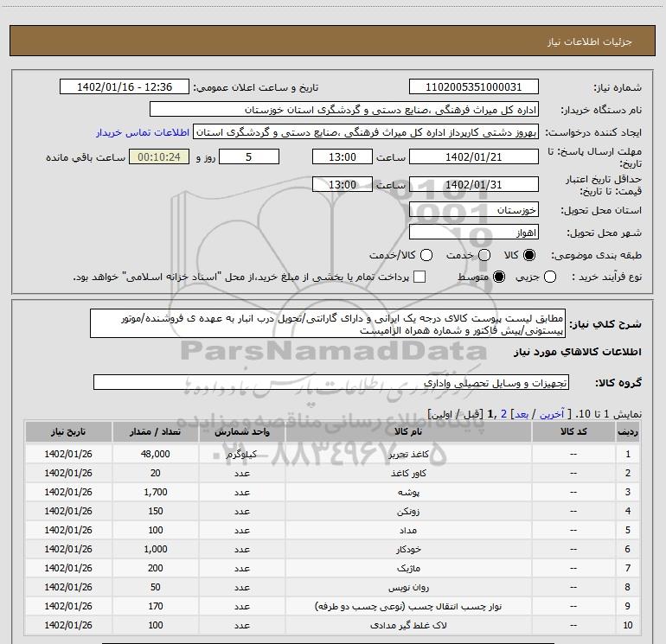Click the delivery province field خوزستان
Viewport: 666px width, 644px height.
click(x=474, y=209)
